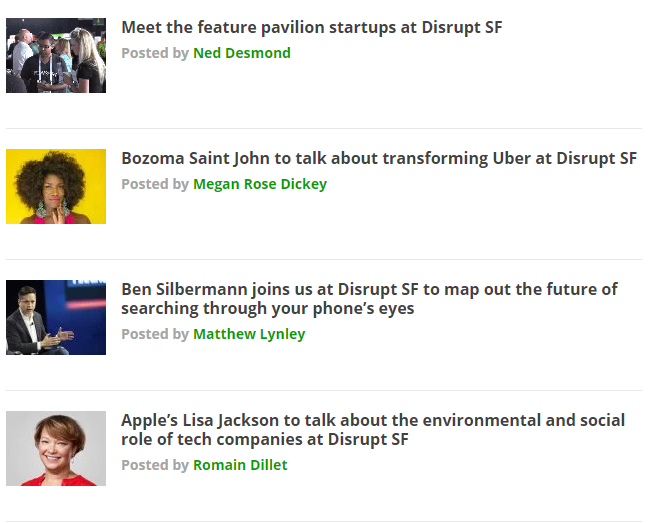Viewport: 648px width, 523px height.
Task: Click the thumbnail of a woman in red
Action: pyautogui.click(x=56, y=448)
